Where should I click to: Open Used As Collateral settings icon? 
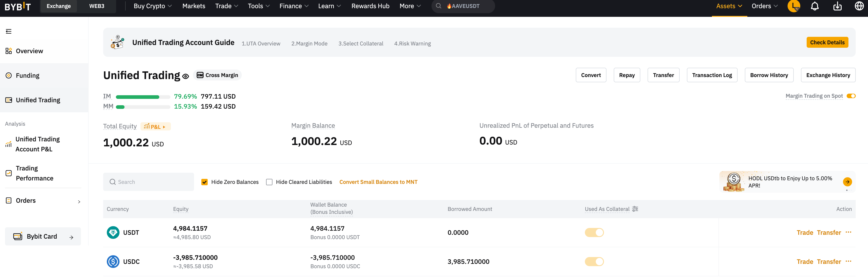635,209
